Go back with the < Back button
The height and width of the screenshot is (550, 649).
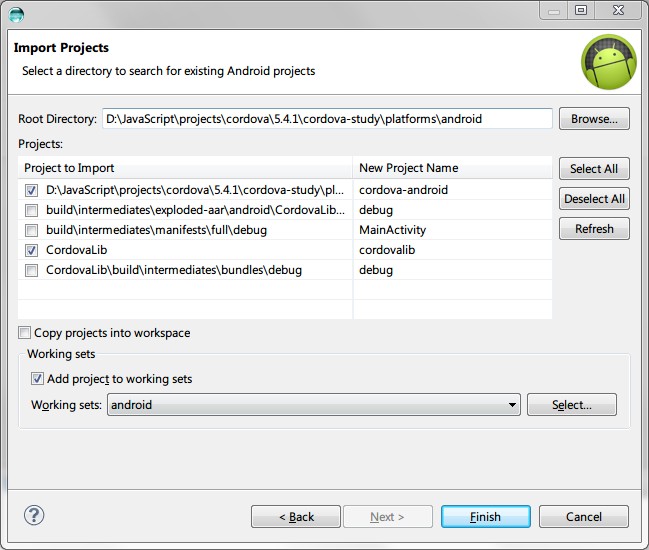(x=296, y=516)
